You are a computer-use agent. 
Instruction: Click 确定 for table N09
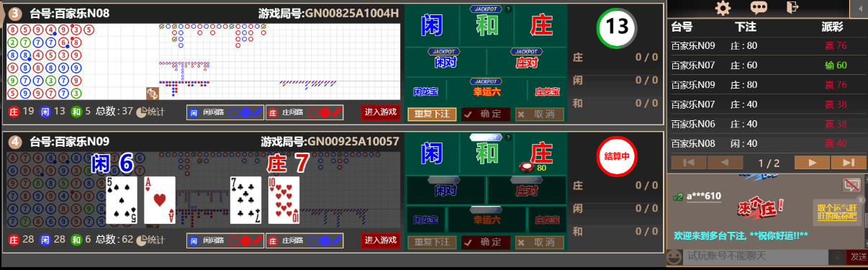[x=486, y=242]
